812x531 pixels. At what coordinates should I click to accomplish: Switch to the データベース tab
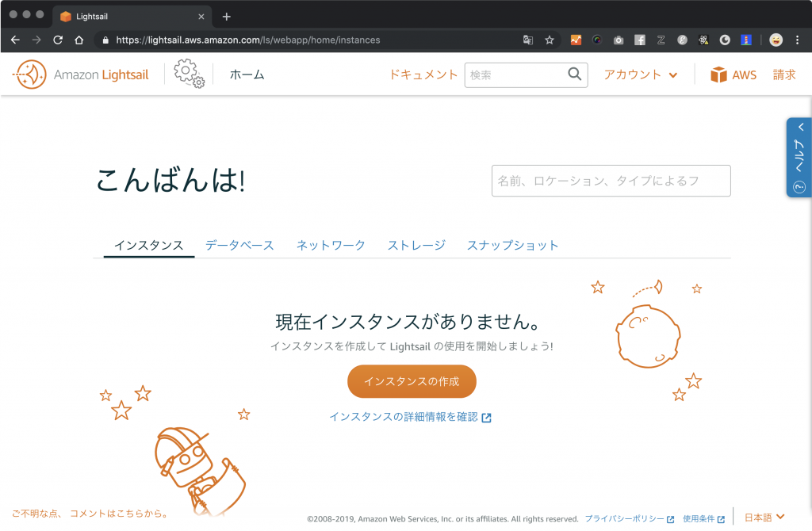coord(239,246)
